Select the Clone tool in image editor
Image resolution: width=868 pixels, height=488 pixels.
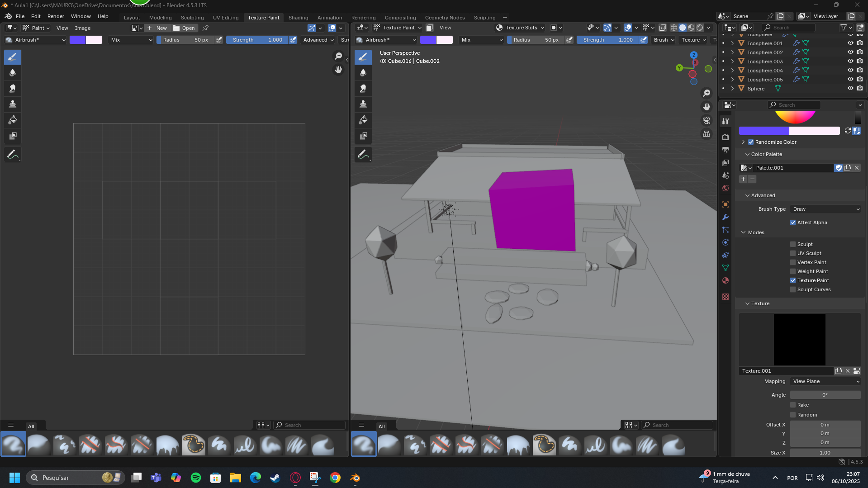[x=13, y=104]
